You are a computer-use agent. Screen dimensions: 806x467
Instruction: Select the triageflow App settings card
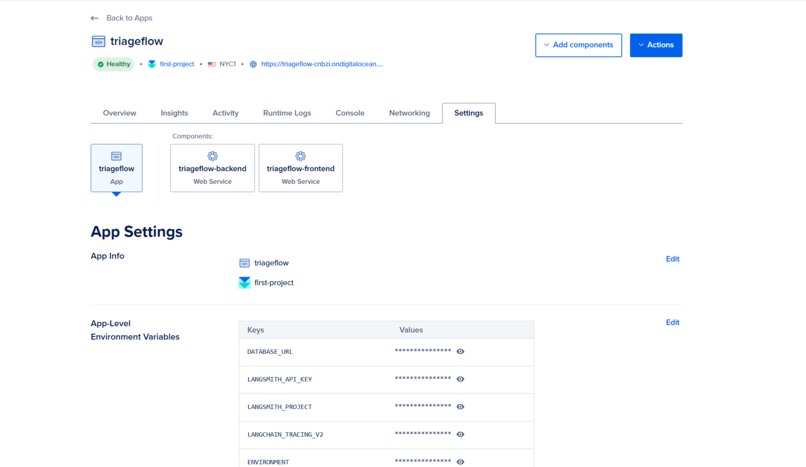117,168
